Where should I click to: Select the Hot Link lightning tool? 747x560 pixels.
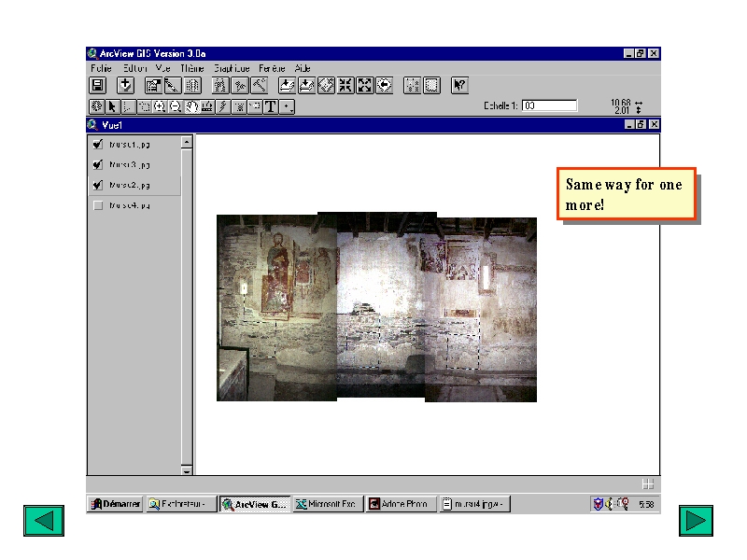[x=223, y=106]
